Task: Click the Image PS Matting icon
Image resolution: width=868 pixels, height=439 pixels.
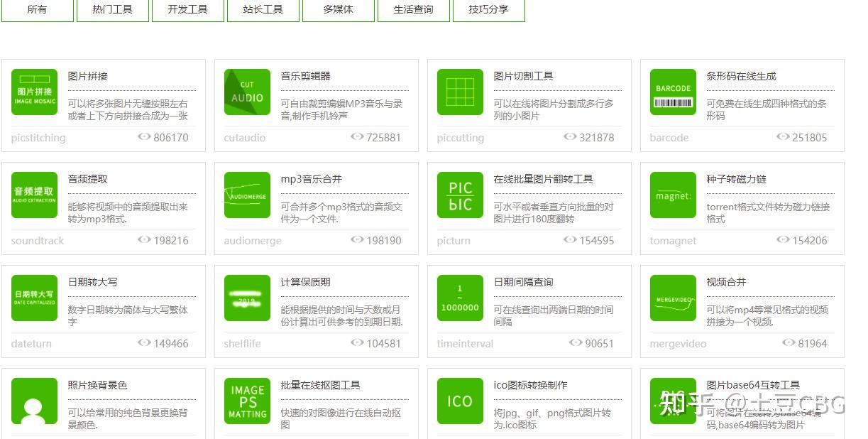Action: pos(247,401)
